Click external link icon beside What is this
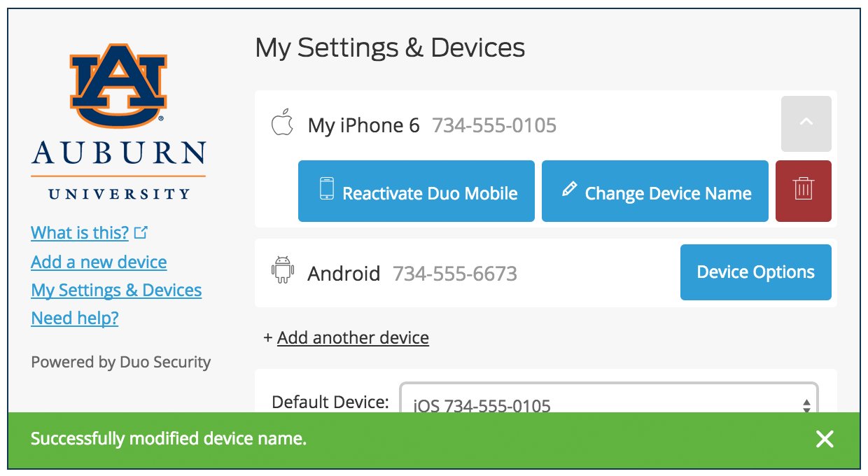868x476 pixels. click(141, 232)
